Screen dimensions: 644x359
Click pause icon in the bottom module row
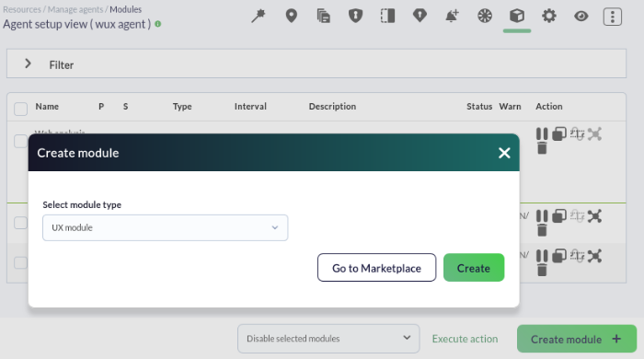click(542, 256)
